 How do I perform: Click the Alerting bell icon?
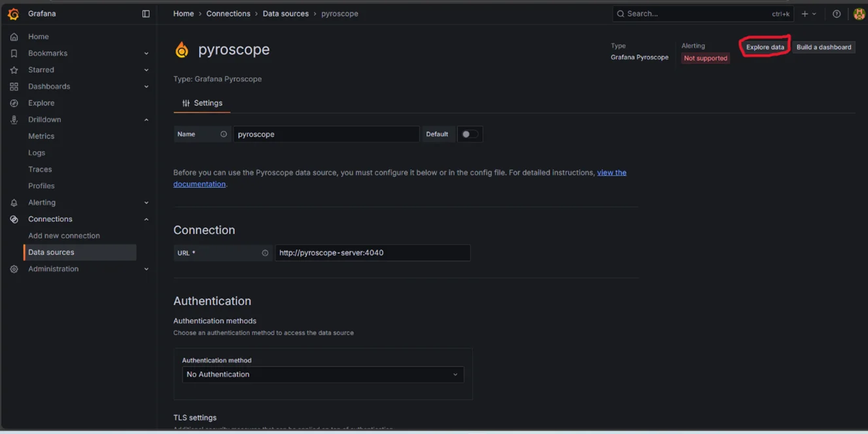pos(14,203)
